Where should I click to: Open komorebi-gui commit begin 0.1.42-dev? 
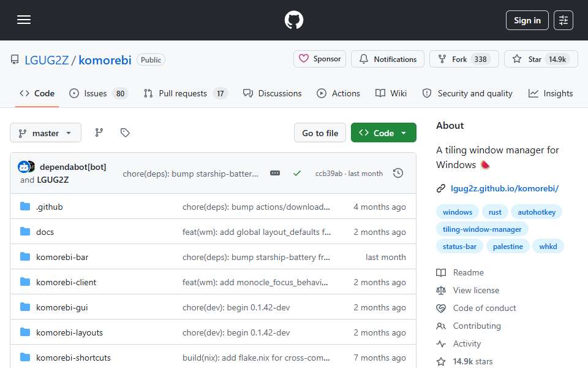coord(236,307)
